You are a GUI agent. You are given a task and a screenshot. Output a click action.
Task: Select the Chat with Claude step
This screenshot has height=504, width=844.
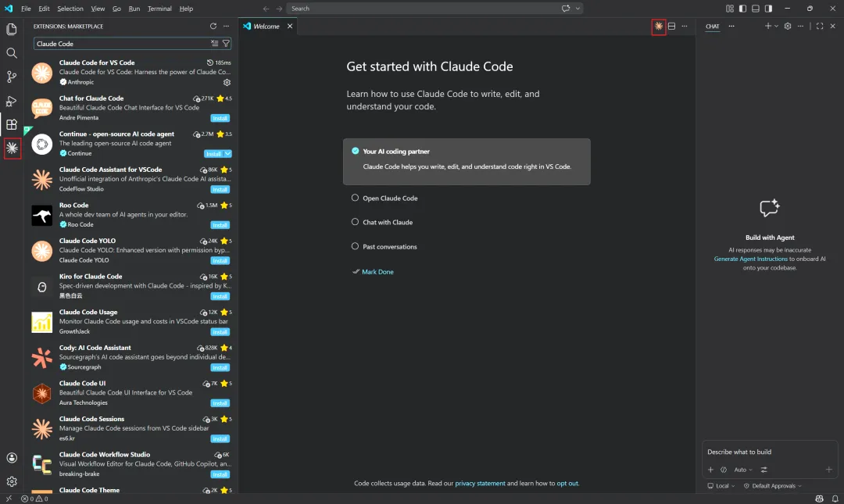pyautogui.click(x=388, y=223)
